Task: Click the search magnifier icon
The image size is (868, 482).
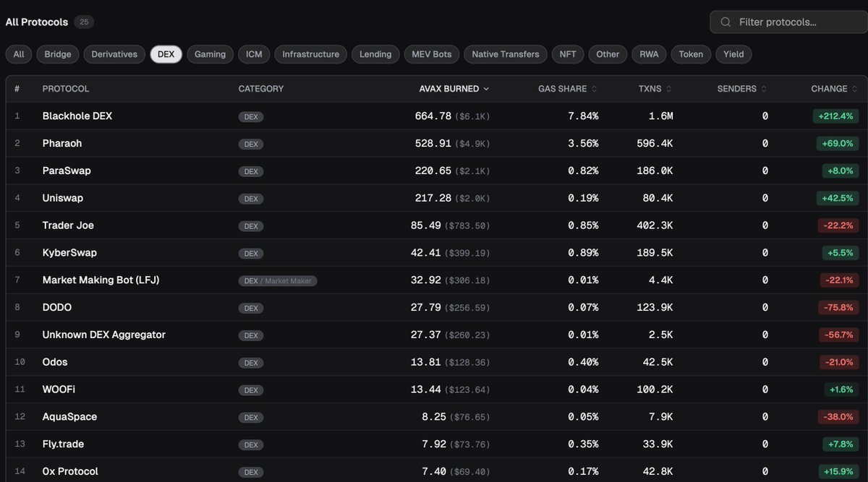Action: click(726, 22)
